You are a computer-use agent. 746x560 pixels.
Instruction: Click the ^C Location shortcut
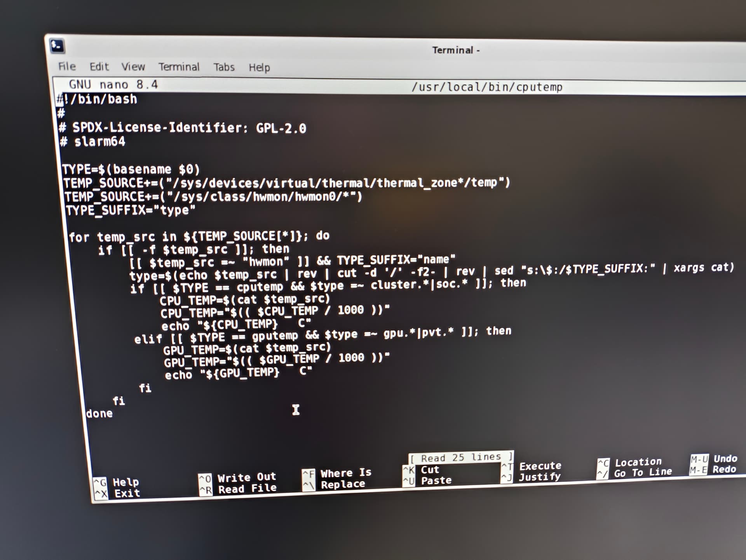(x=629, y=463)
